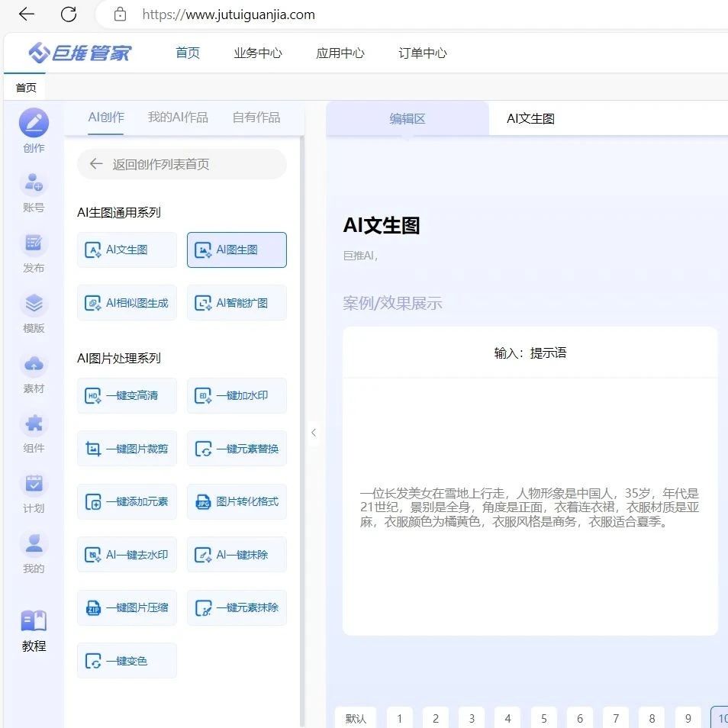Click the browser address bar URL

click(x=228, y=14)
